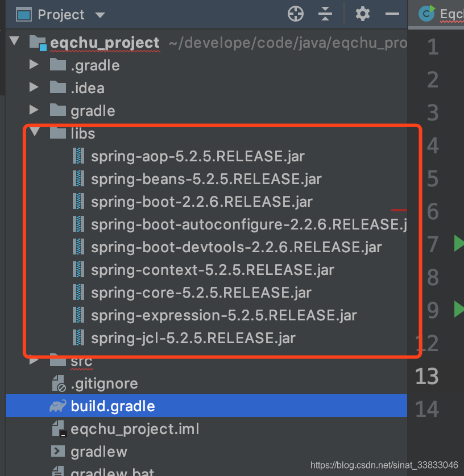Click spring-boot-devtools jar archive icon
The width and height of the screenshot is (464, 476).
(78, 247)
